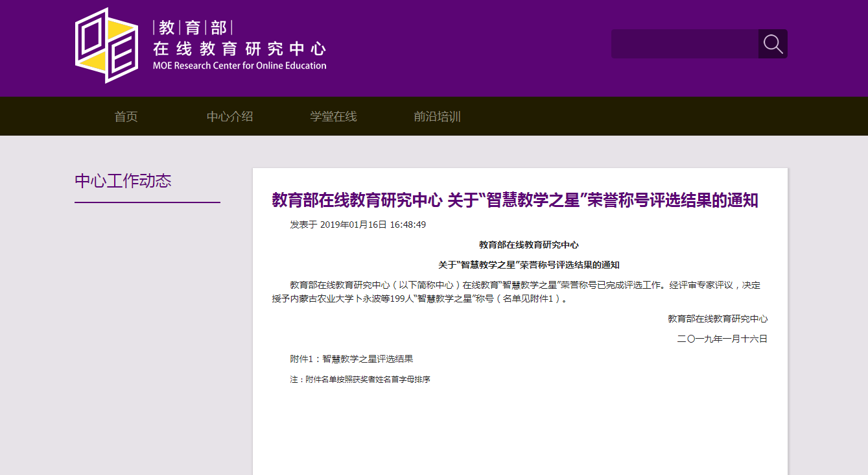
Task: Click 在线教育研究中心 header site name
Action: click(239, 49)
